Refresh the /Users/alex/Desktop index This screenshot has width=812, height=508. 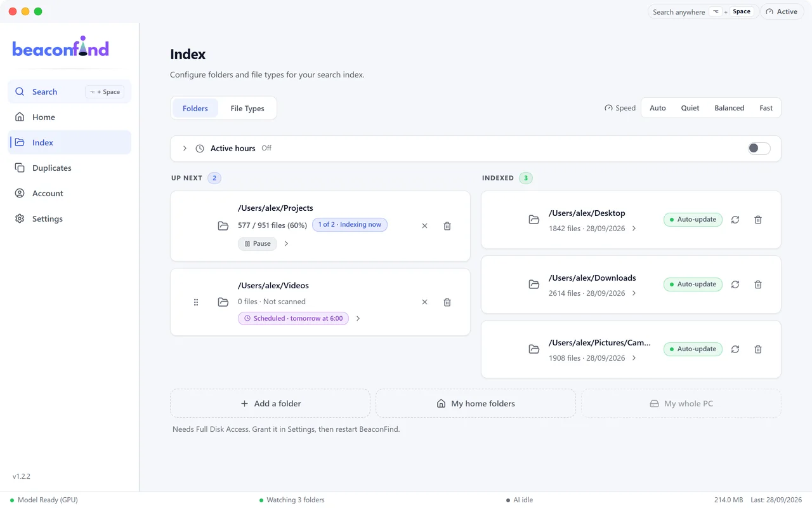click(735, 220)
